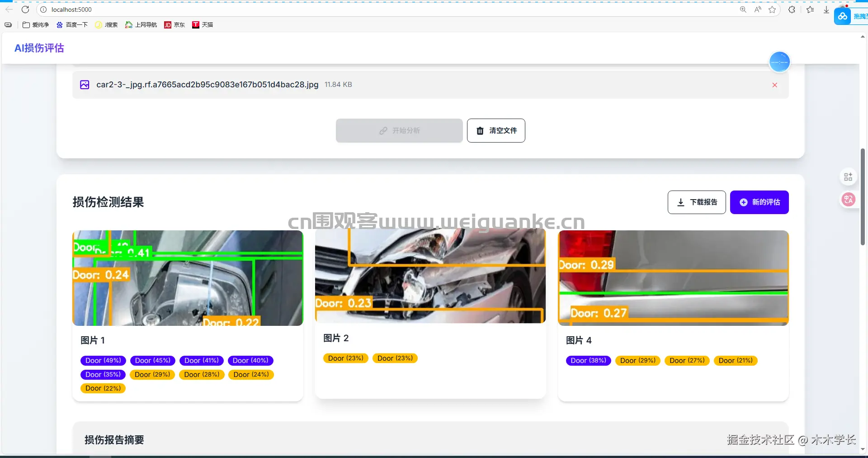Click the image file icon beside car2-3 file
Screen dimensions: 868x458
tap(85, 85)
